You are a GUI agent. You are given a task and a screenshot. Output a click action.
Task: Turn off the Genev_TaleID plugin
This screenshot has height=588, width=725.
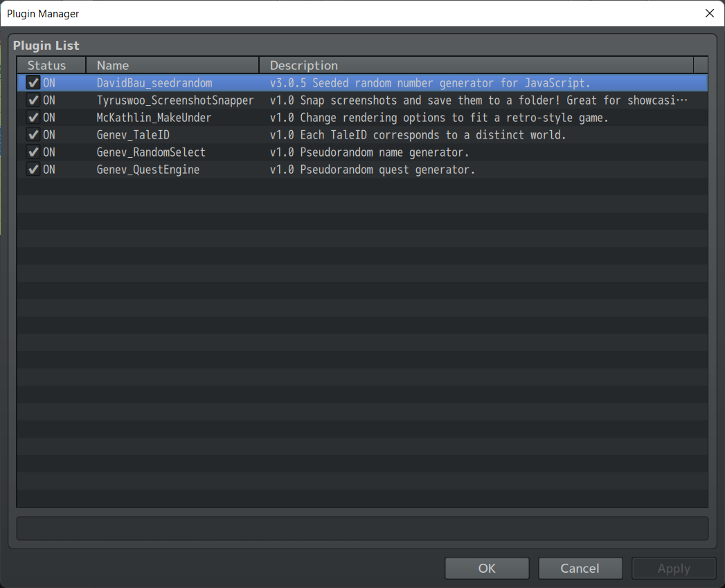(32, 134)
